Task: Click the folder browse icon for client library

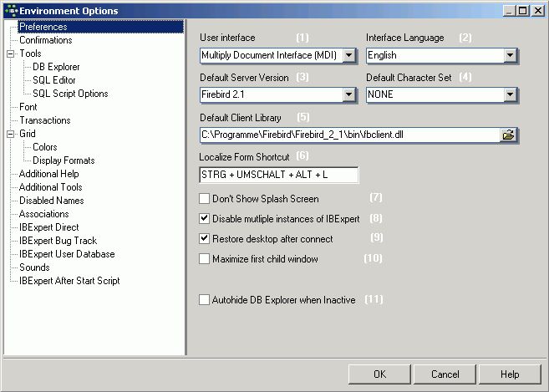Action: [508, 135]
